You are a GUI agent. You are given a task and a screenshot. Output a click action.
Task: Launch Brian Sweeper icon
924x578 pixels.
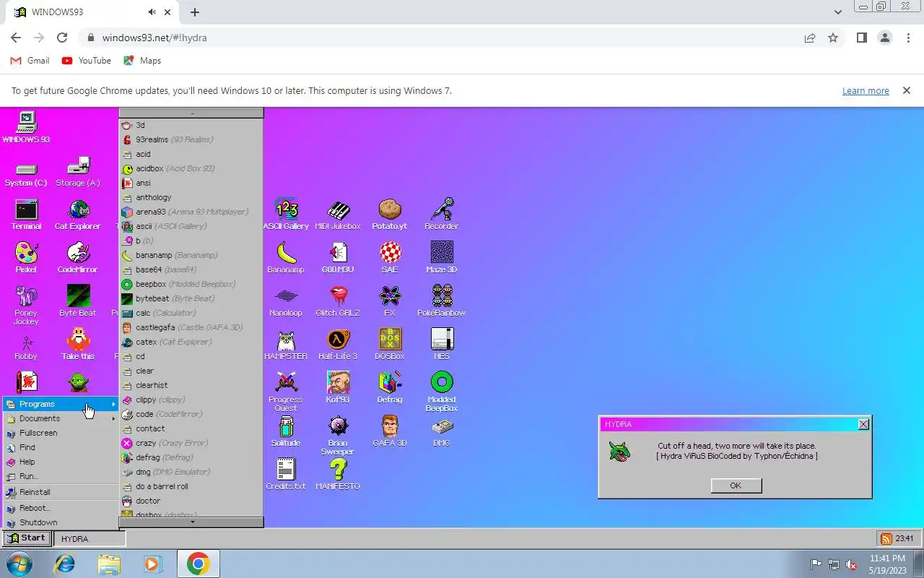(x=338, y=434)
